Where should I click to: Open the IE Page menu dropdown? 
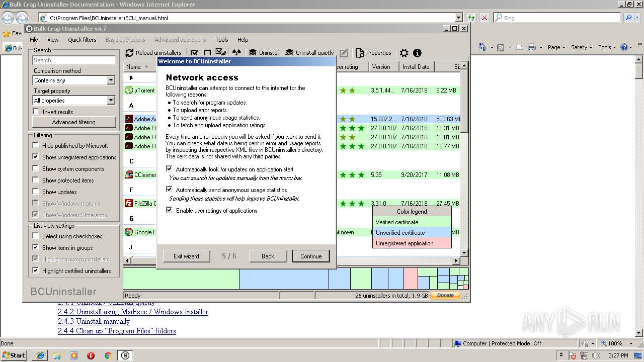click(556, 47)
